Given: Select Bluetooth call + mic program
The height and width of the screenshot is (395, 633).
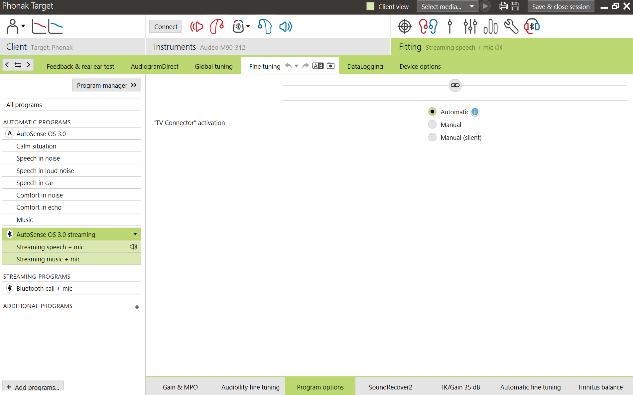Looking at the screenshot, I should [x=71, y=288].
